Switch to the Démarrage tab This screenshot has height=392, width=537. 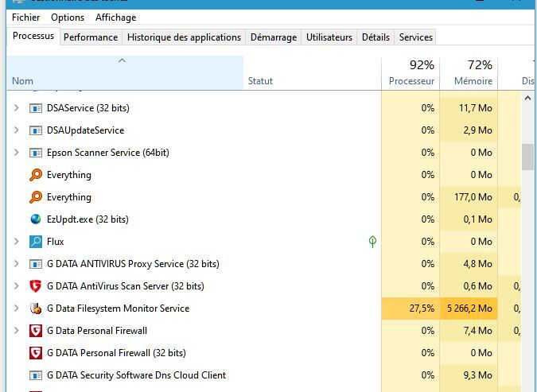273,37
